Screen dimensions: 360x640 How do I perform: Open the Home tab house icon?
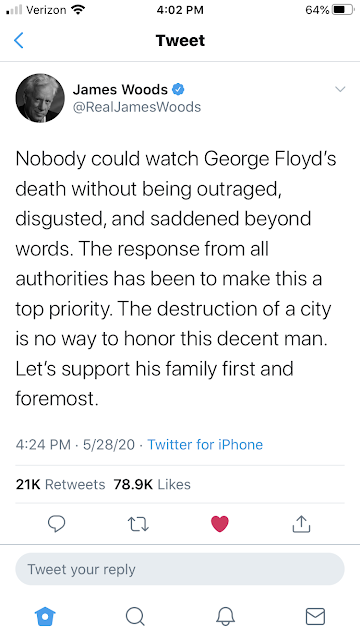click(x=45, y=616)
